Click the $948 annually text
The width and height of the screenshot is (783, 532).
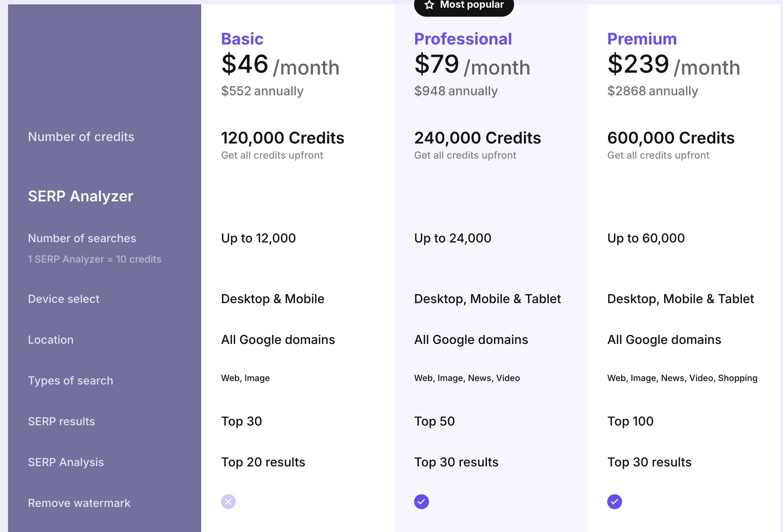(x=456, y=91)
